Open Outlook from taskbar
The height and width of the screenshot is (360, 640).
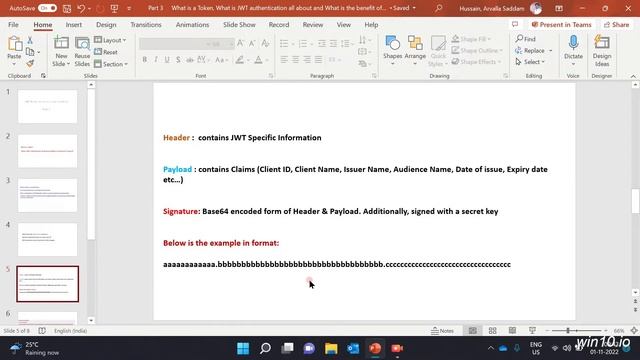353,348
